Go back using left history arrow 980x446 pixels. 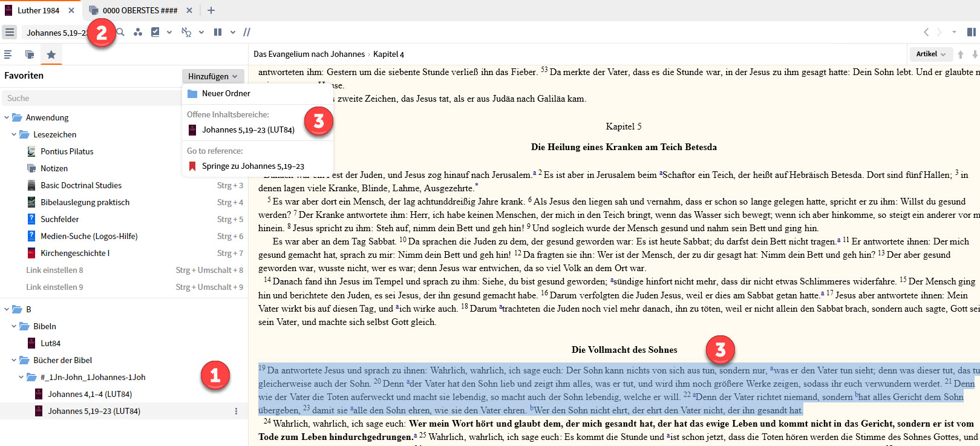(x=926, y=32)
